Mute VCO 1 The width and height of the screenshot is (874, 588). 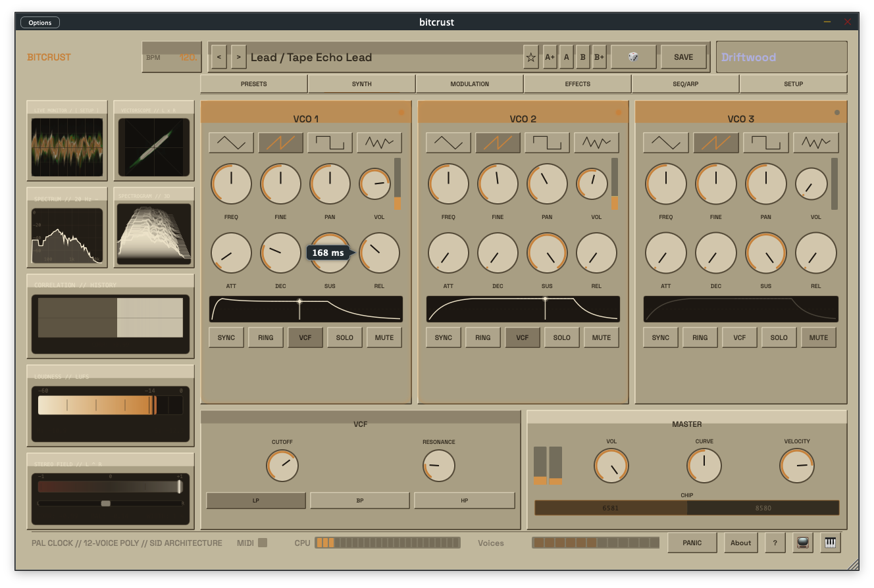pyautogui.click(x=384, y=337)
